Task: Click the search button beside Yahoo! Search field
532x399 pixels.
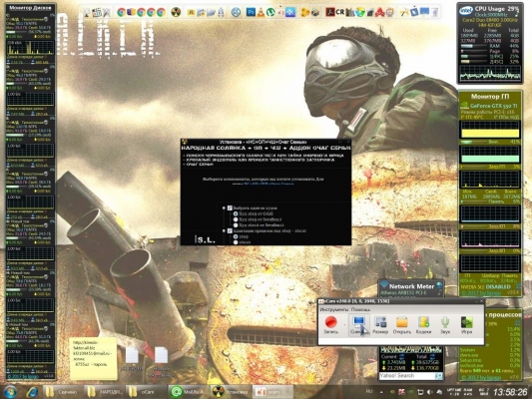Action: click(438, 376)
